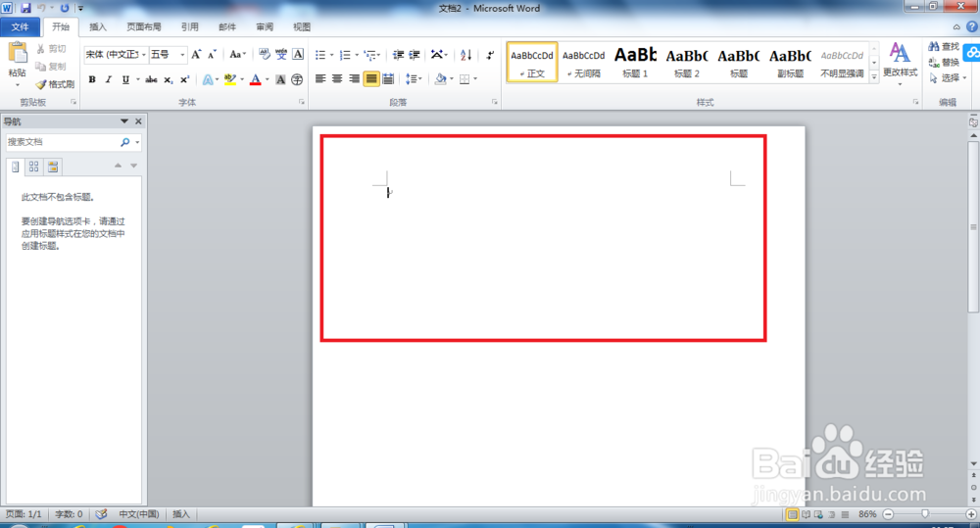This screenshot has width=980, height=528.
Task: Expand the numbering list dropdown arrow
Action: (x=357, y=55)
